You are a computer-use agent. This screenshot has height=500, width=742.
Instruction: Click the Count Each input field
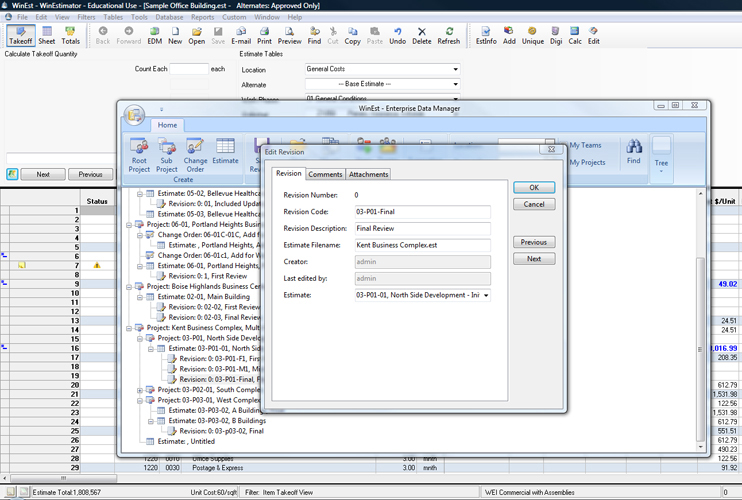[x=189, y=69]
